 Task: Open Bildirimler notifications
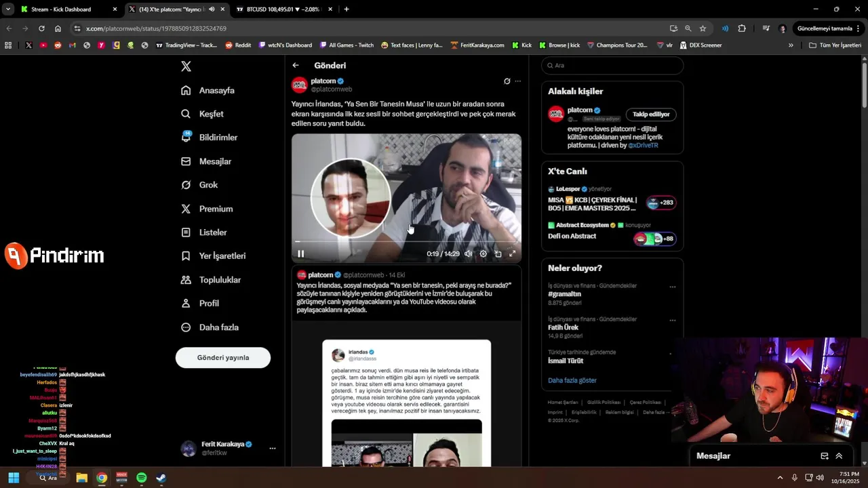[210, 138]
